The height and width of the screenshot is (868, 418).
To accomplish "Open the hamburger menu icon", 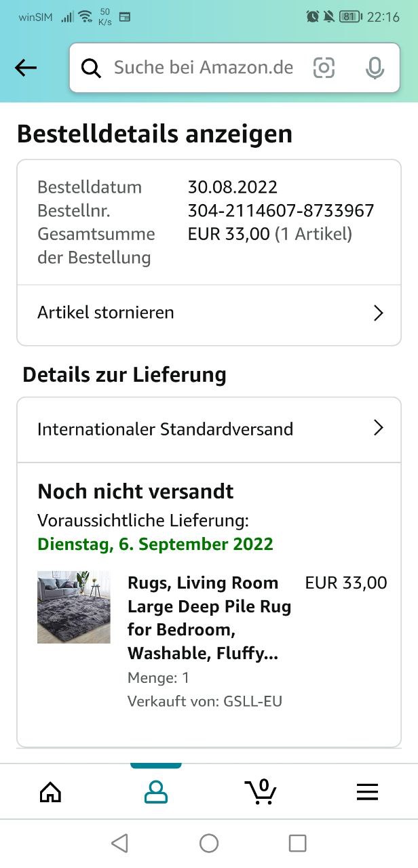I will pos(367,792).
